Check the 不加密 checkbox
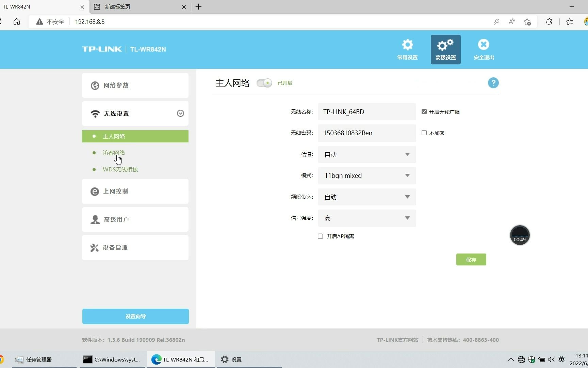 click(424, 133)
